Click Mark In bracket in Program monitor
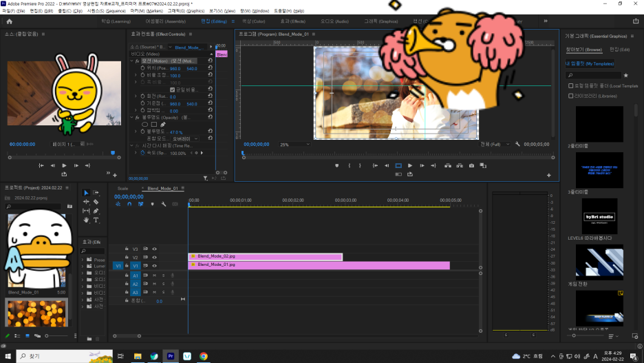The height and width of the screenshot is (363, 644). (349, 166)
